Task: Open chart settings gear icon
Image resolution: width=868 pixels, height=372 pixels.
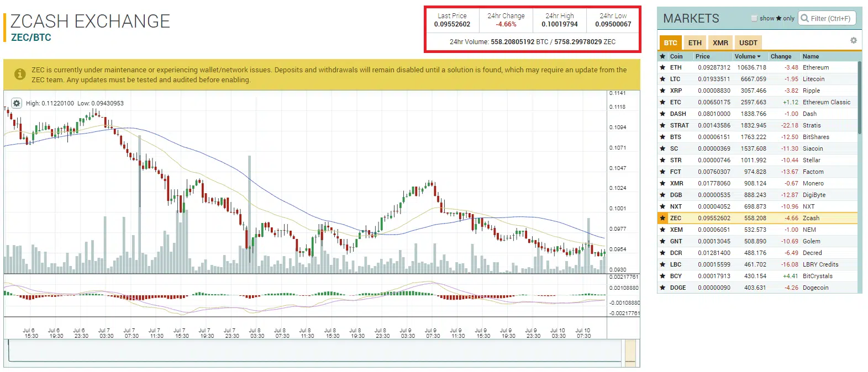Action: (x=17, y=103)
